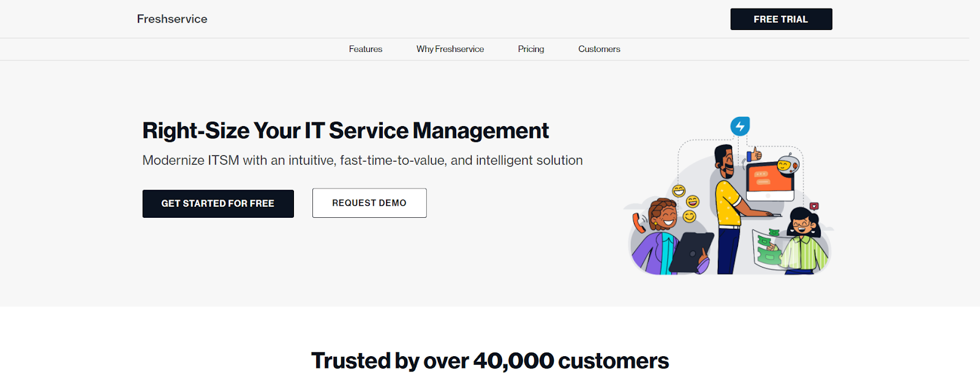The image size is (980, 377).
Task: Click the Modernize ITSM subtitle text
Action: click(x=363, y=160)
